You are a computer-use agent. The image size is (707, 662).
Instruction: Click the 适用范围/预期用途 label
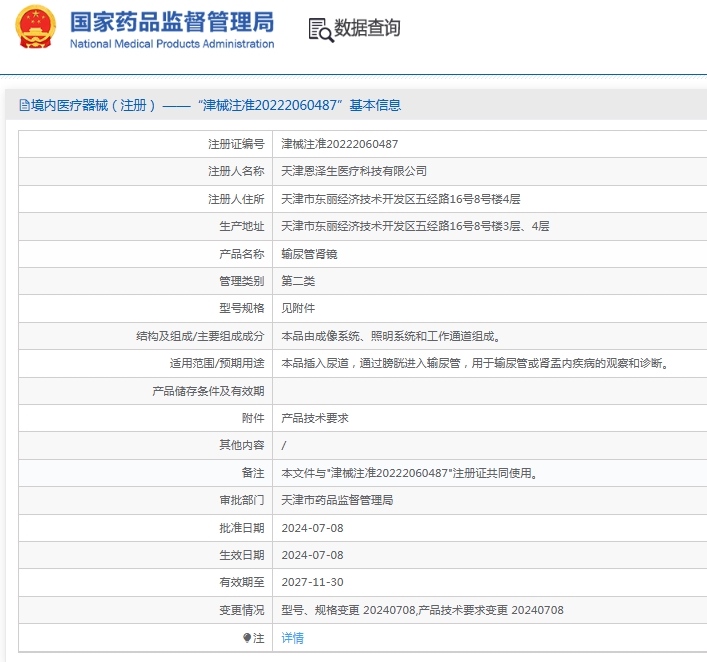[217, 363]
